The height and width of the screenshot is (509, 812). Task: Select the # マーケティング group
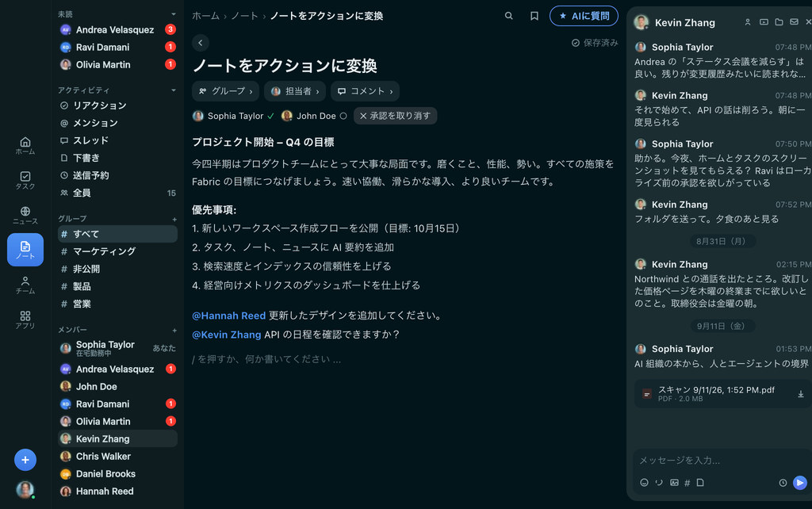pos(117,251)
